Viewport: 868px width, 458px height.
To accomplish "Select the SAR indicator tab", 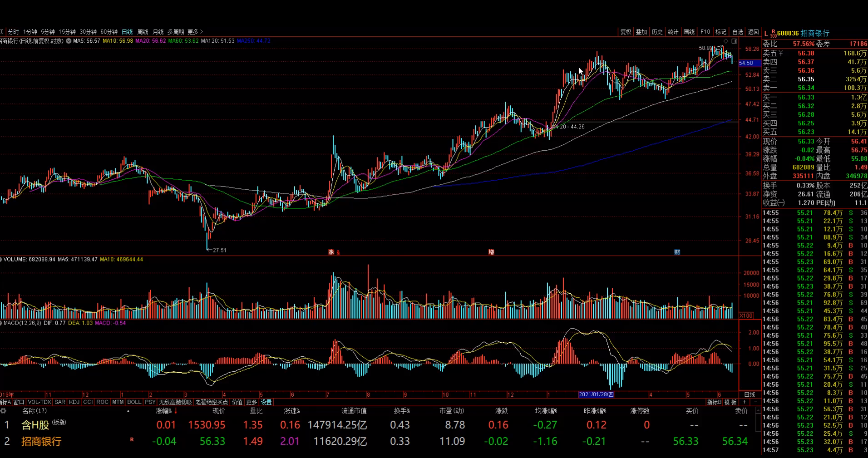I will (x=60, y=402).
